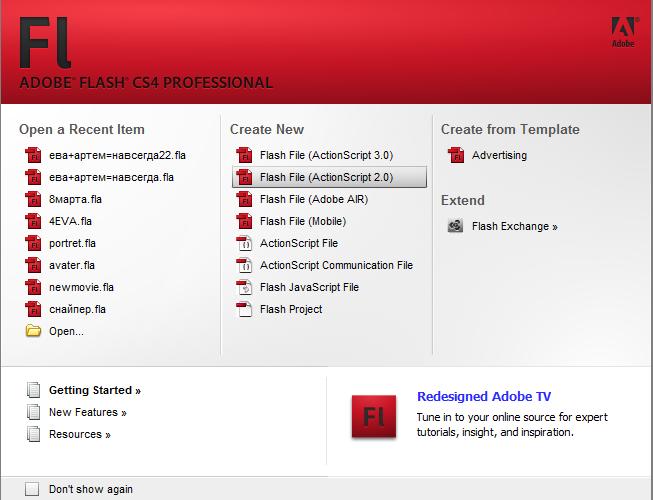Open the Resources » link
The width and height of the screenshot is (653, 500).
click(x=80, y=435)
